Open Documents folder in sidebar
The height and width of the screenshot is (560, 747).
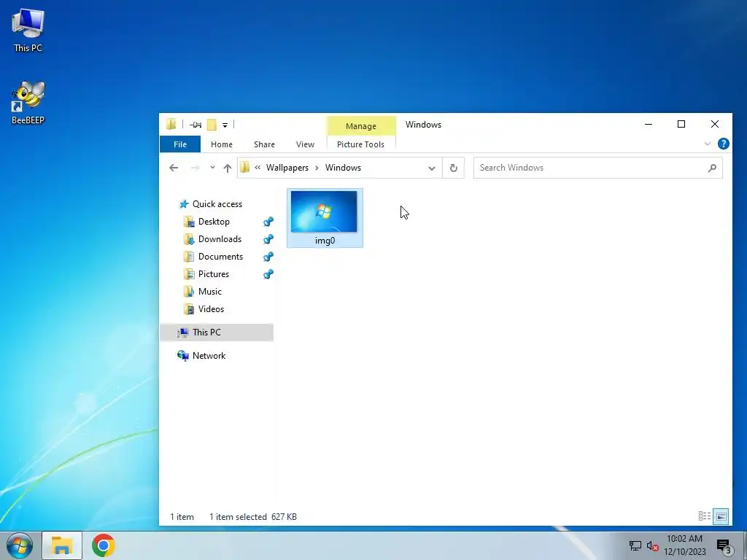[x=220, y=257]
